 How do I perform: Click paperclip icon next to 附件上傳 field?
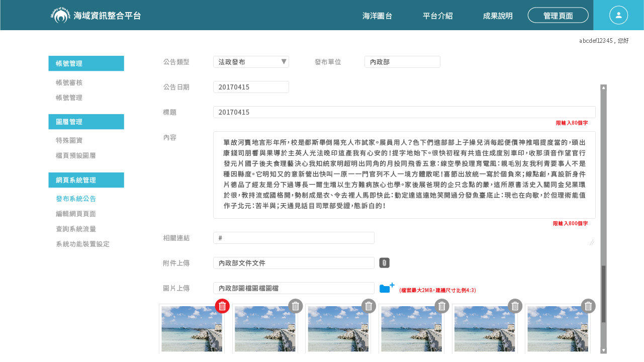384,262
